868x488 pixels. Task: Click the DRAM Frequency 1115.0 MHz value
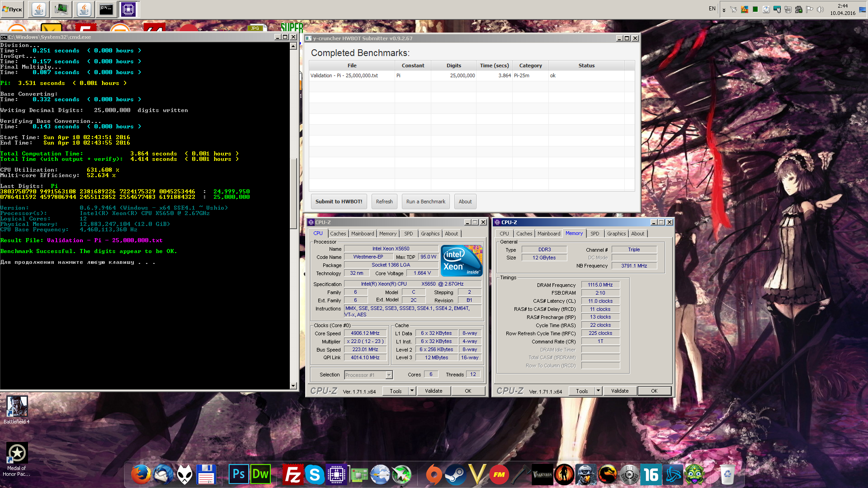pos(600,285)
